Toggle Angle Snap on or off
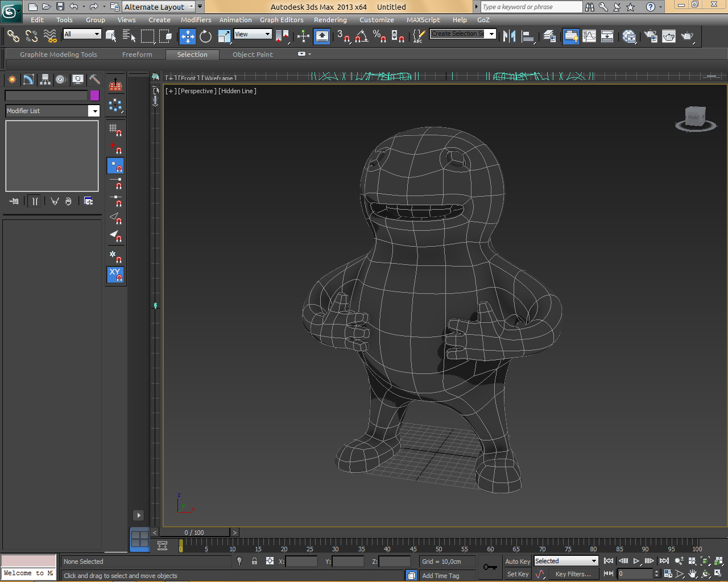 (359, 36)
